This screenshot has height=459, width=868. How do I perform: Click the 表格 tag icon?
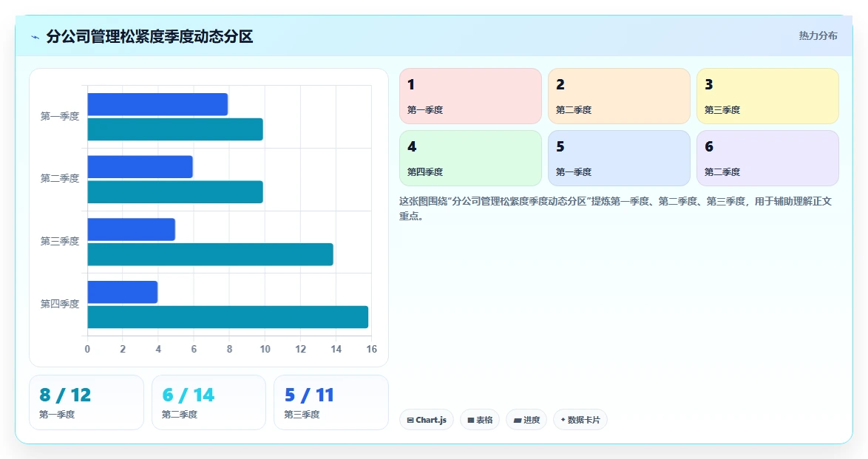click(470, 421)
